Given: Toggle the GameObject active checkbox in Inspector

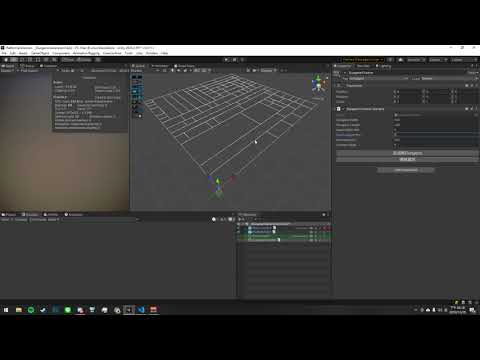Looking at the screenshot, I should [345, 73].
